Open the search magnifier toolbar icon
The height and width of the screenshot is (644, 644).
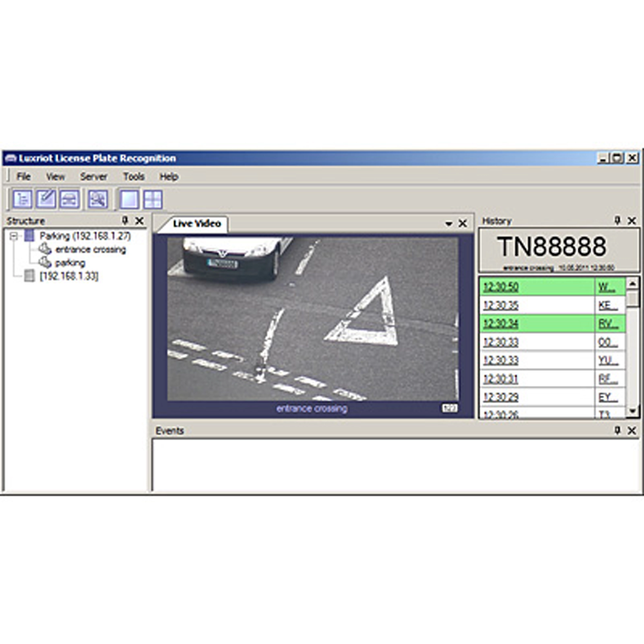[98, 199]
